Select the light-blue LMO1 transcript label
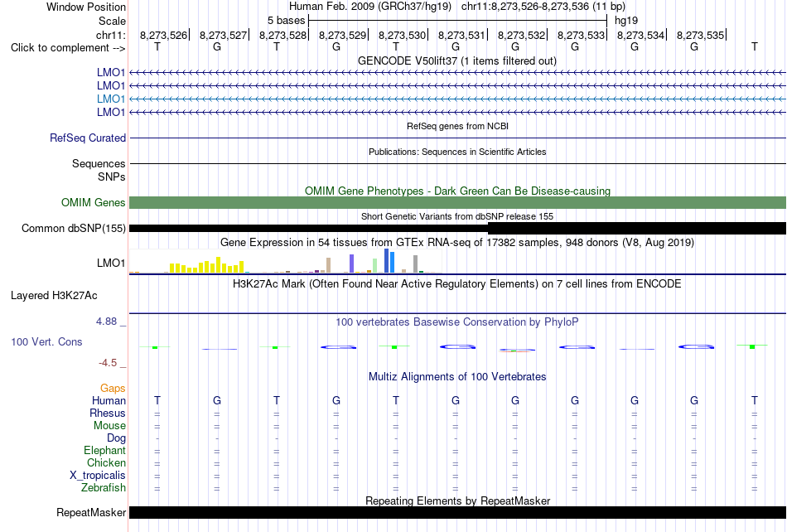787x532 pixels. click(111, 99)
